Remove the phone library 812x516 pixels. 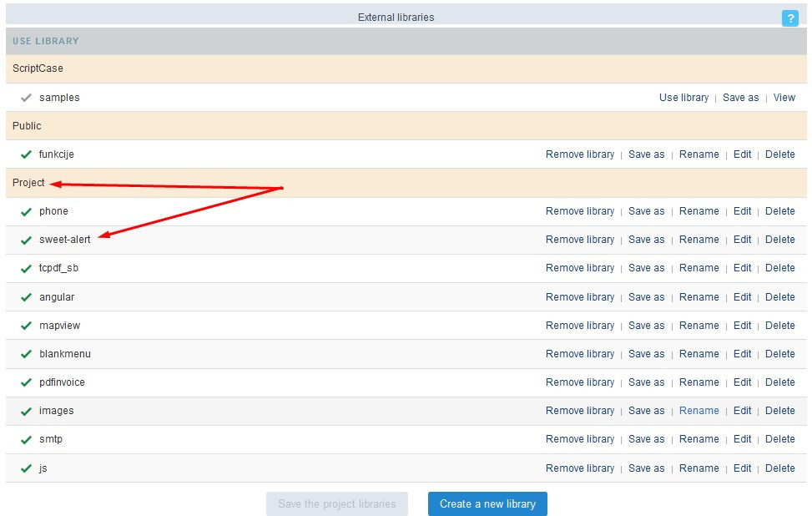tap(580, 211)
